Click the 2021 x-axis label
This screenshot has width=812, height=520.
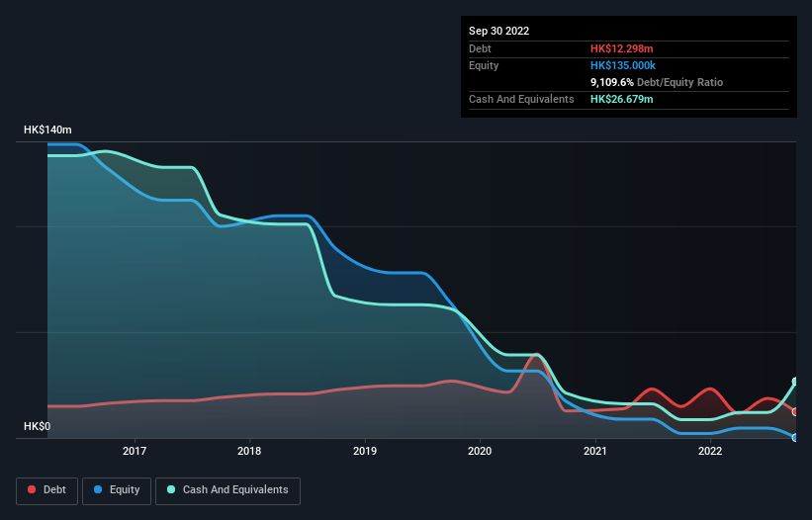pos(595,451)
